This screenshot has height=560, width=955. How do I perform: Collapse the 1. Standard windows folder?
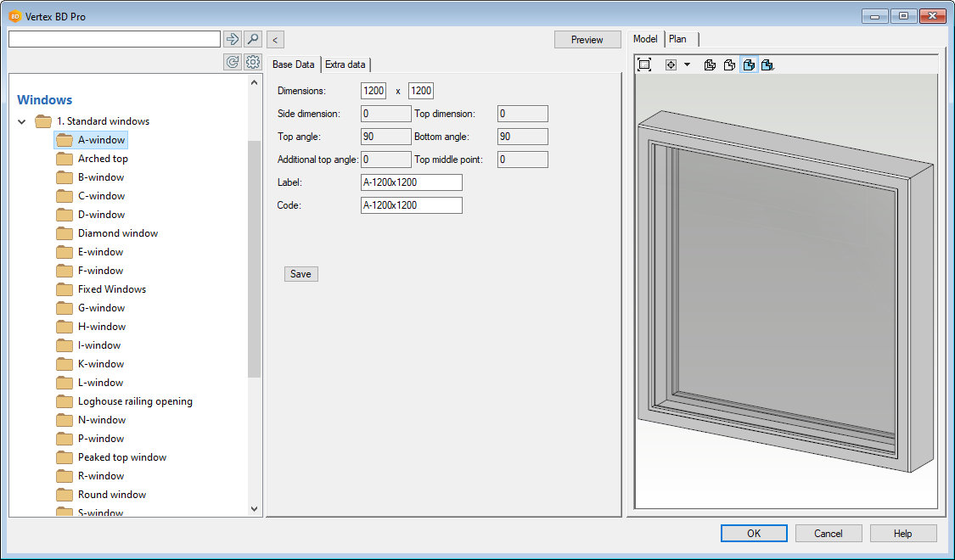point(22,122)
